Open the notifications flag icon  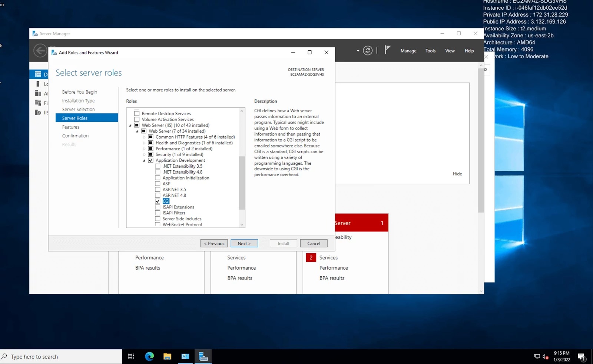387,50
